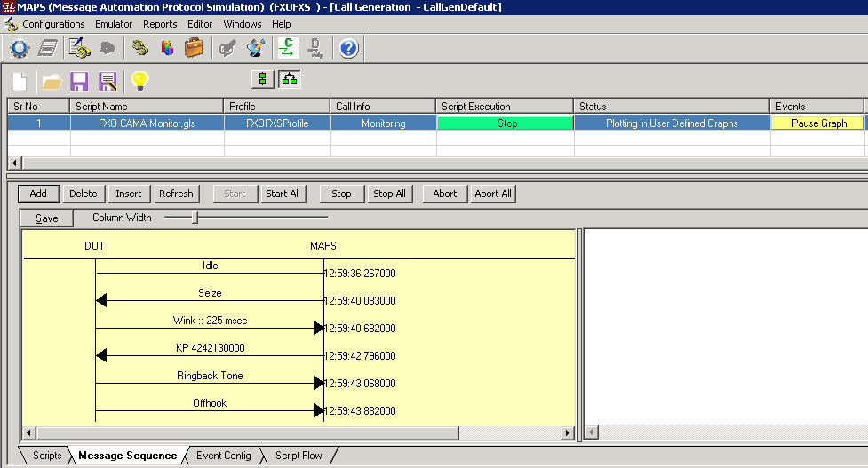Click the grayed-out cloud-shaped toolbar icon
Viewport: 868px width, 468px height.
click(107, 49)
